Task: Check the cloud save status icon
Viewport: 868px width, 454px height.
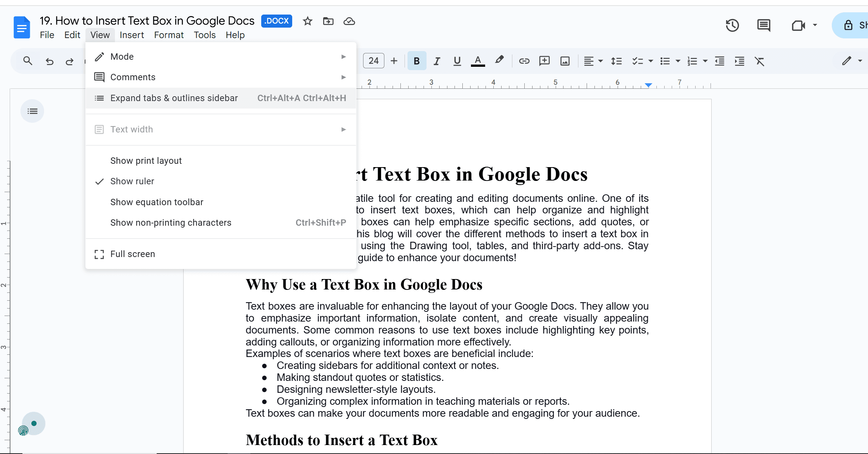Action: 349,21
